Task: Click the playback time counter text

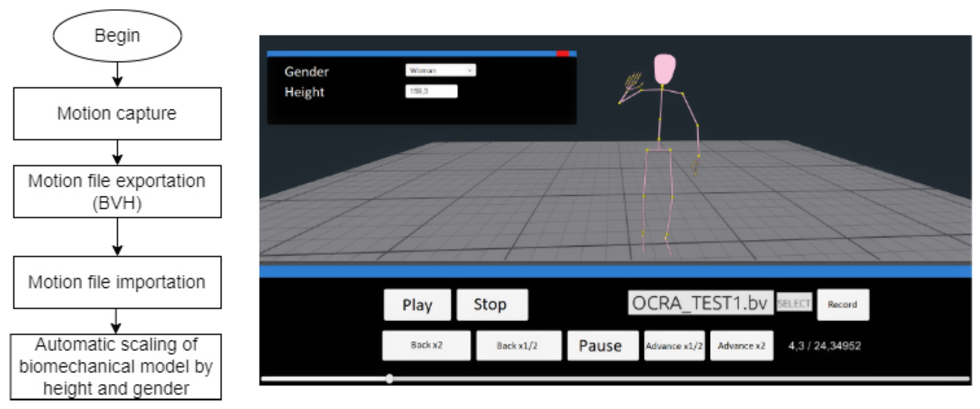Action: pos(825,346)
